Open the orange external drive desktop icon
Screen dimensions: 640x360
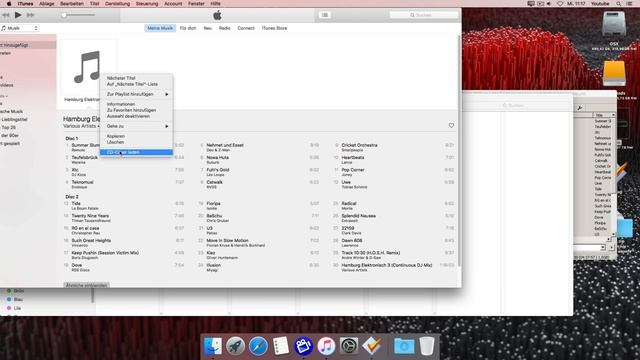click(x=613, y=73)
